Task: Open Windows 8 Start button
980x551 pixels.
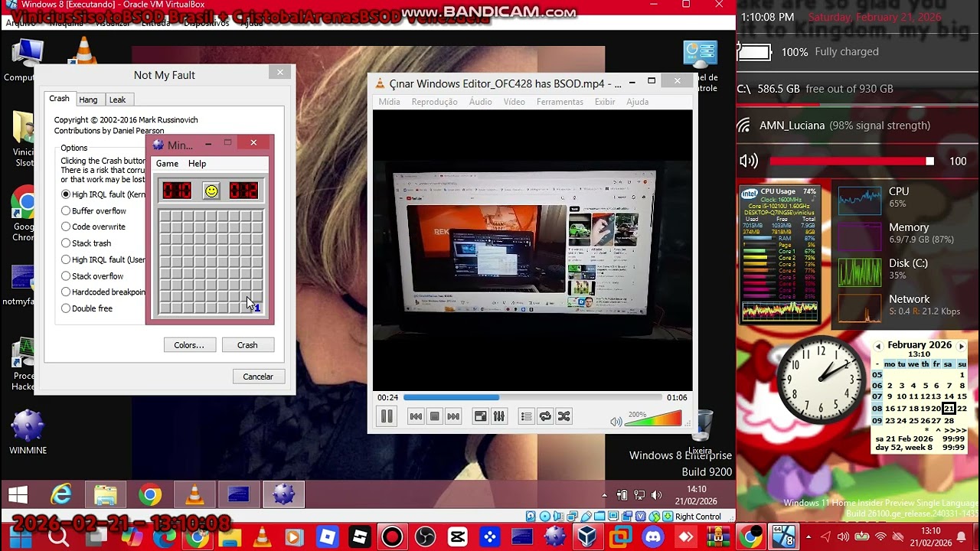Action: [x=18, y=495]
